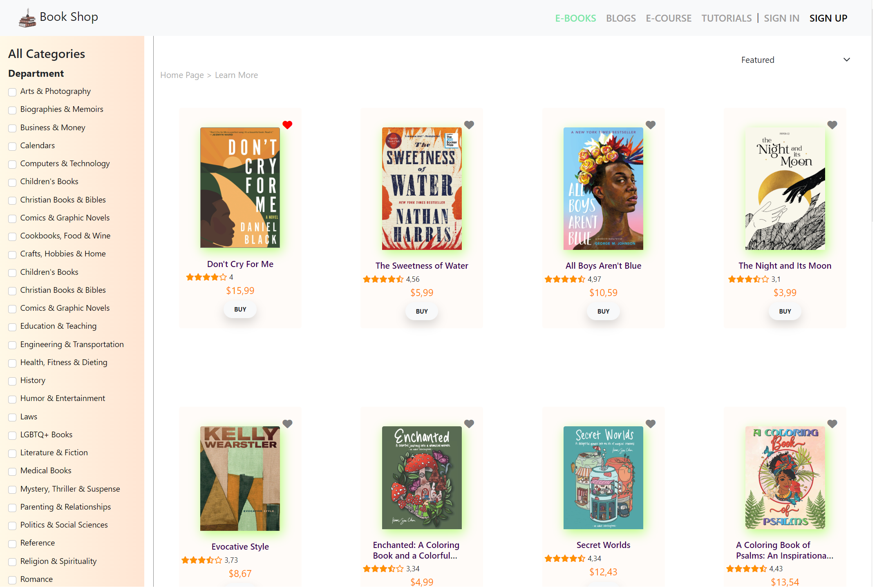Screen dimensions: 886x588
Task: Heart the Coloring Book of Psalms
Action: tap(832, 424)
